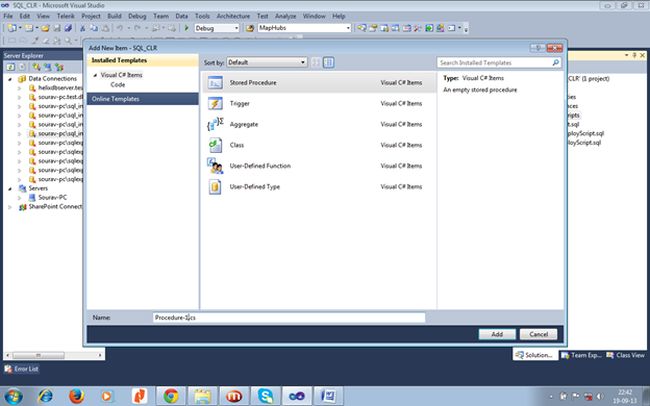Image resolution: width=650 pixels, height=406 pixels.
Task: Select the User-Defined Function icon
Action: (x=215, y=165)
